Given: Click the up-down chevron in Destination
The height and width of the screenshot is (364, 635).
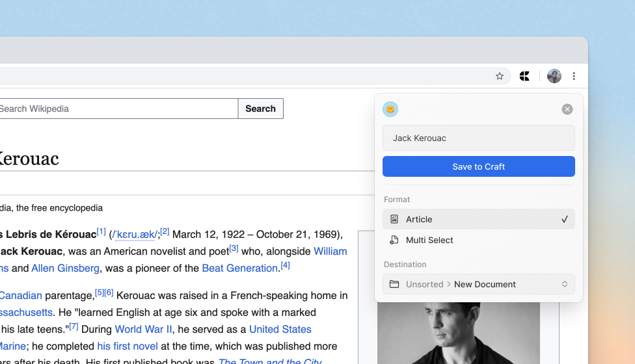Looking at the screenshot, I should point(565,284).
